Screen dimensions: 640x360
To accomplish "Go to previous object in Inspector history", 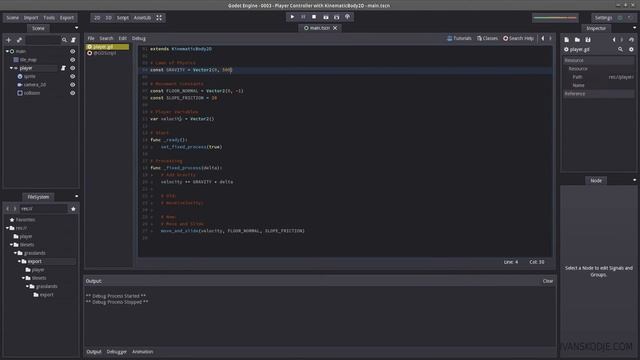I will coord(614,40).
